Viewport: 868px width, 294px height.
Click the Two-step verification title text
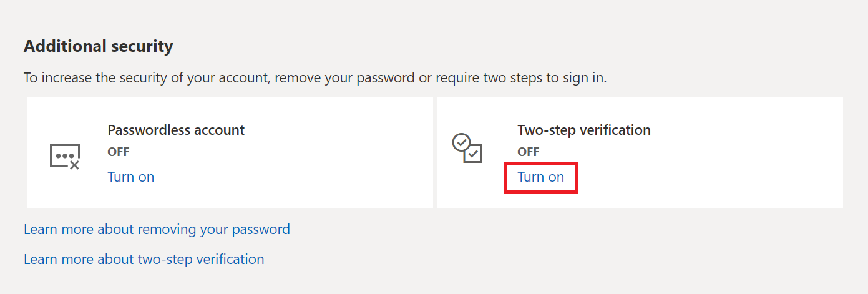584,130
